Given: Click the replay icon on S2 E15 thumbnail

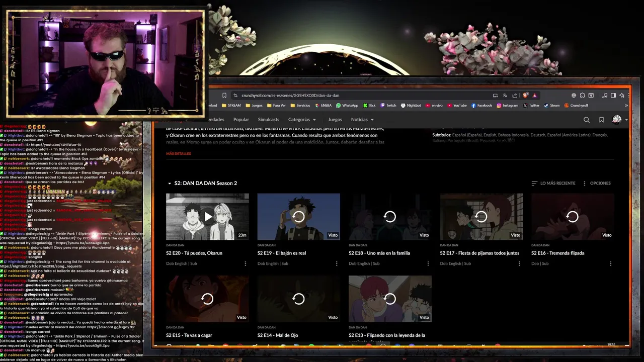Looking at the screenshot, I should point(207,299).
